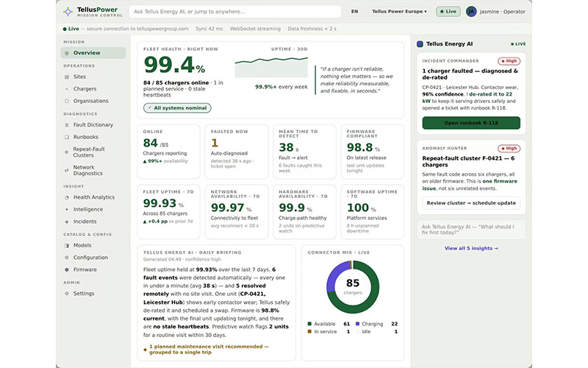Viewport: 588px width, 368px height.
Task: Click the '1 charger faulted' incident heading
Action: [470, 74]
